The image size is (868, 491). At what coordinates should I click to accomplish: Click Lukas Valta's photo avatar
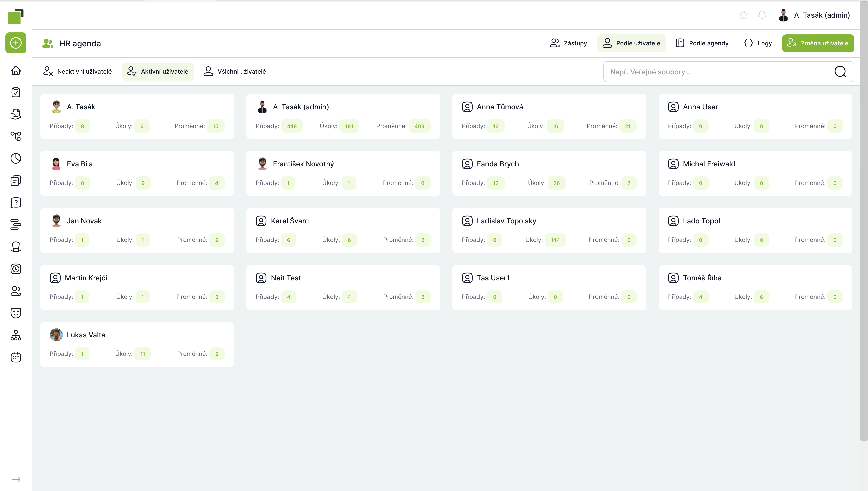tap(56, 335)
